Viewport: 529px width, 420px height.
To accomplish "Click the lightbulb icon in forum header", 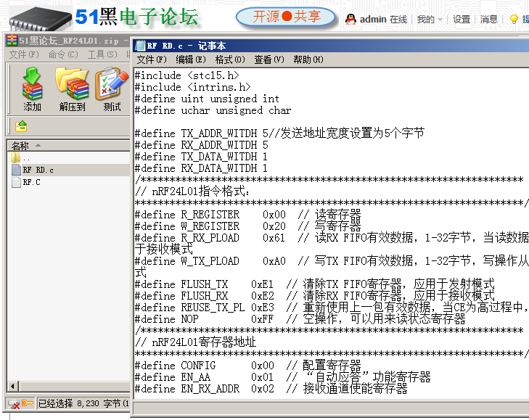I will coord(514,20).
